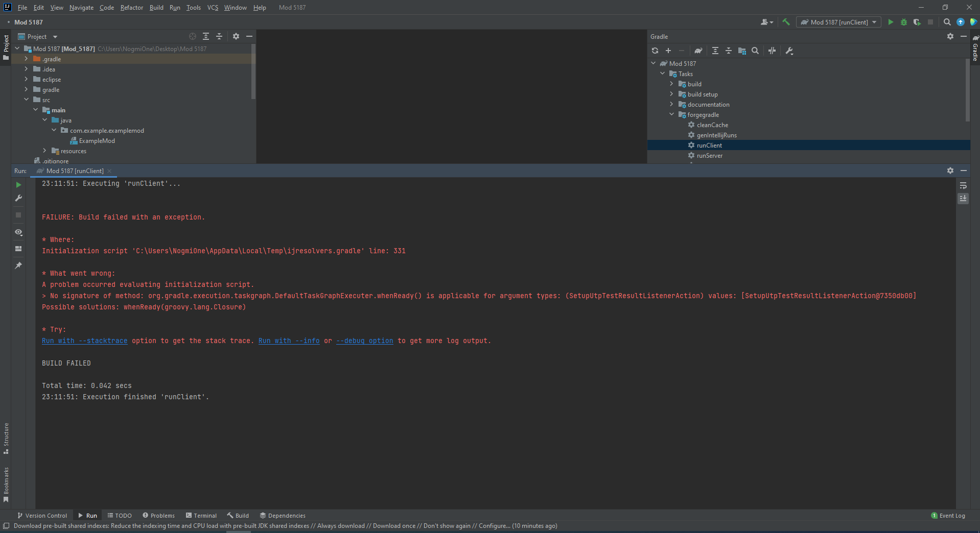Rerun runClient from the Run panel
Image resolution: width=980 pixels, height=533 pixels.
(18, 185)
